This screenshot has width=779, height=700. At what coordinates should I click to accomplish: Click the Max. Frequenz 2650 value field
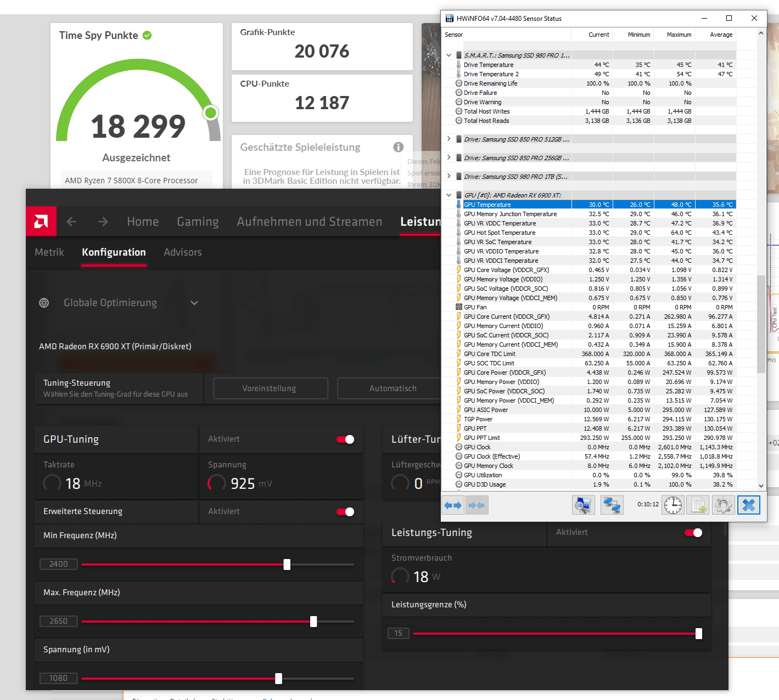point(59,621)
